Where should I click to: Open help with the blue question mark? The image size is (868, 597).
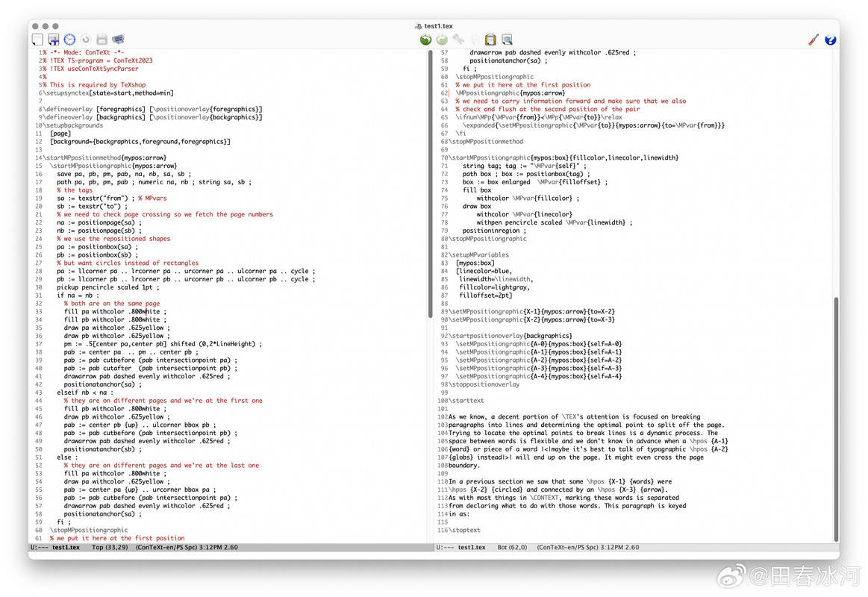coord(830,40)
